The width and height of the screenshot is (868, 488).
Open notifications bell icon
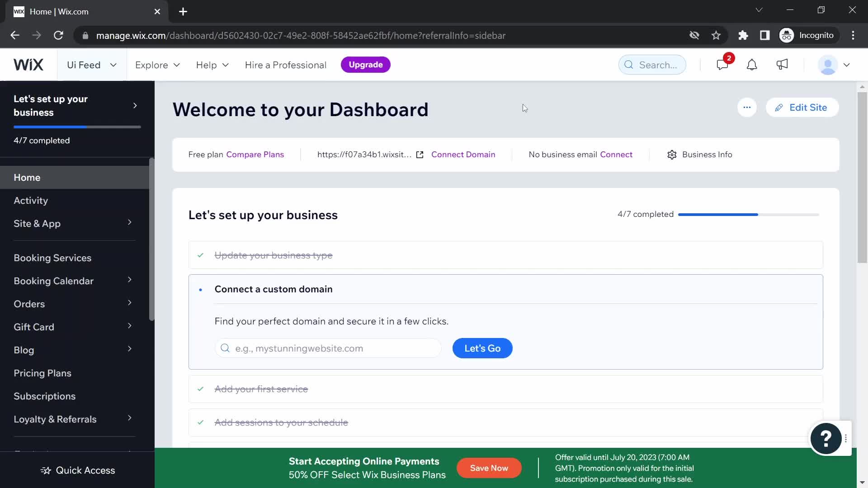pyautogui.click(x=752, y=64)
